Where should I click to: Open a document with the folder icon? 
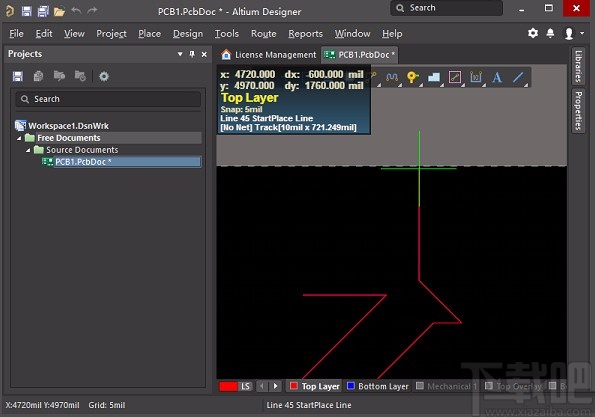(59, 11)
